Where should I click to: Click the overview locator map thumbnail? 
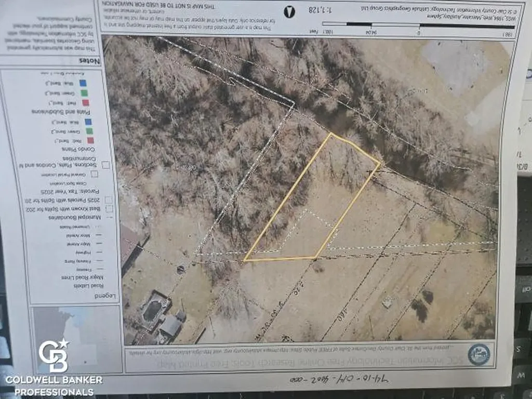[77, 339]
